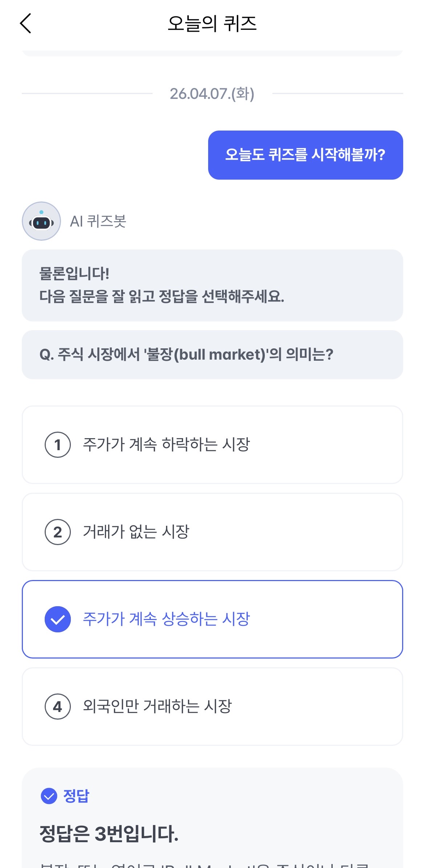Tap the AI 퀴즈봇 robot avatar
425x868 pixels.
(41, 221)
